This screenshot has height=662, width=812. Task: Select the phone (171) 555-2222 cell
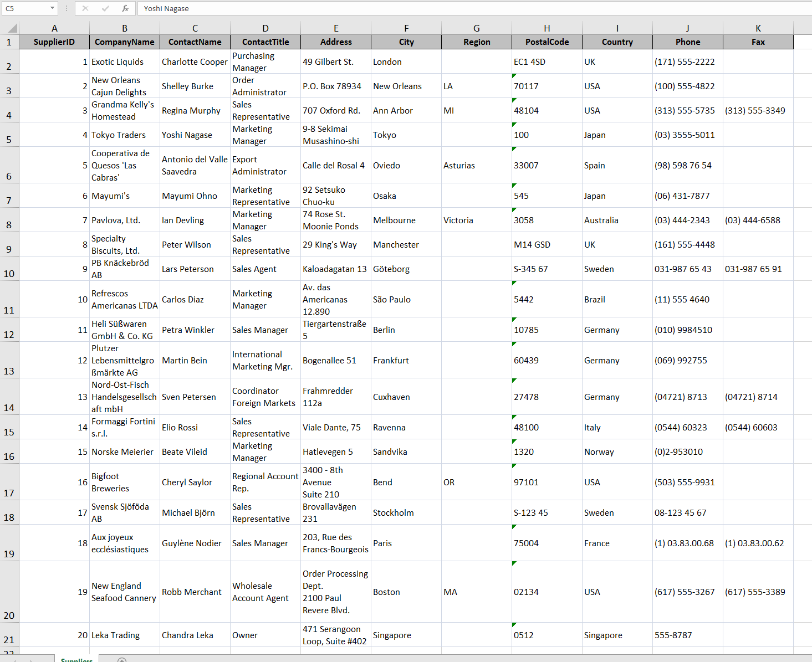tap(688, 61)
